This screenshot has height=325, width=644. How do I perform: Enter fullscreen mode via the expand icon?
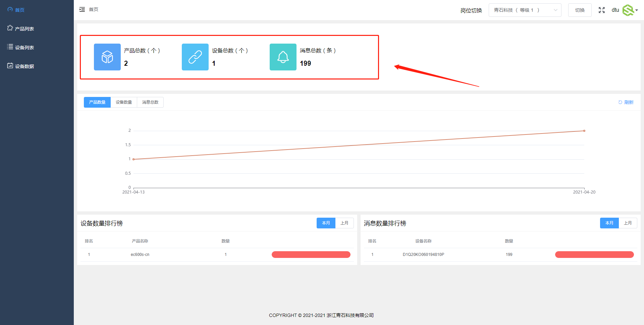[x=602, y=10]
